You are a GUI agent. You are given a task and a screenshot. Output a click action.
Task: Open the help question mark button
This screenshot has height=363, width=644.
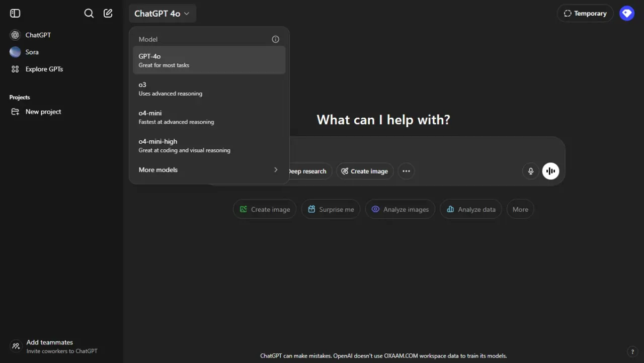click(x=632, y=351)
